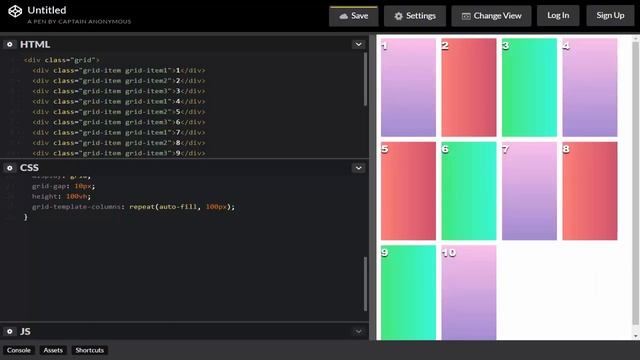This screenshot has height=360, width=640.
Task: Click the Sign Up button
Action: point(610,16)
